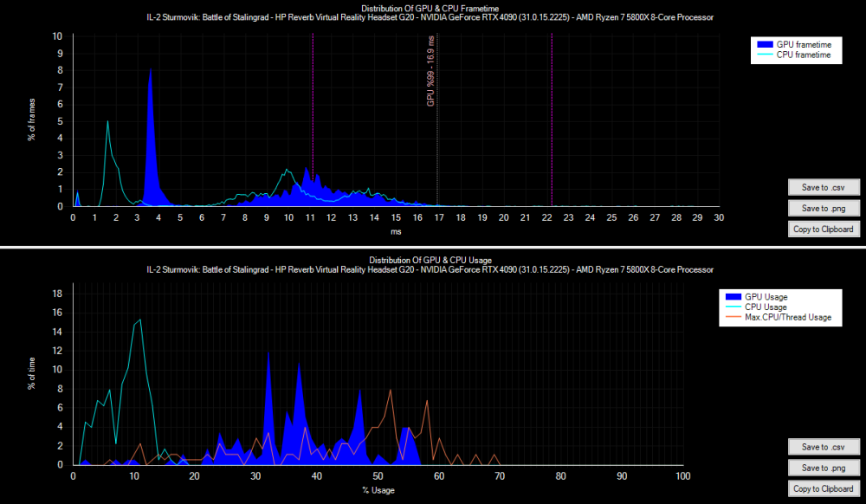This screenshot has width=866, height=504.
Task: Click the CPU Usage peak's tip near 11%
Action: point(139,320)
